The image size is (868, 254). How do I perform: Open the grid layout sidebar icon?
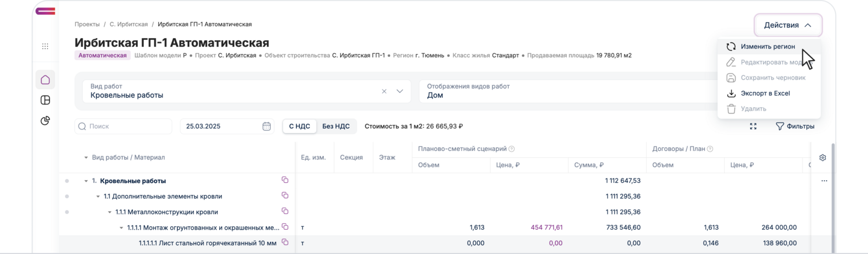click(x=45, y=100)
